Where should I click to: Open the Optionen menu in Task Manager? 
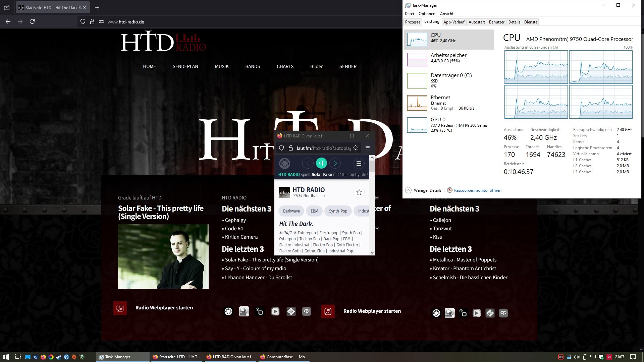(x=427, y=14)
